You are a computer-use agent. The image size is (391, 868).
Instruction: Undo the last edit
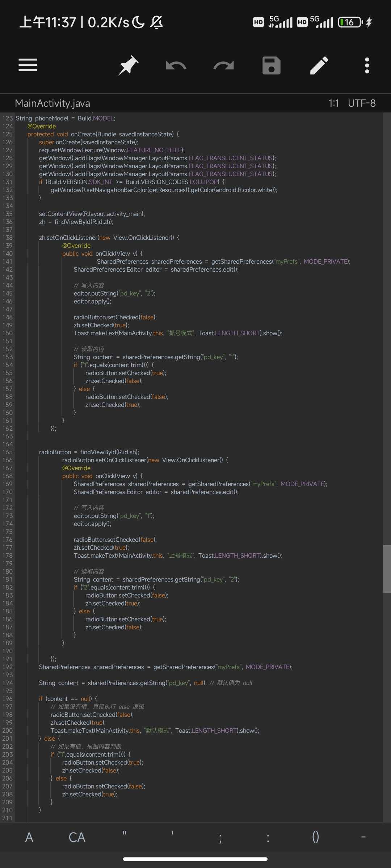coord(176,65)
